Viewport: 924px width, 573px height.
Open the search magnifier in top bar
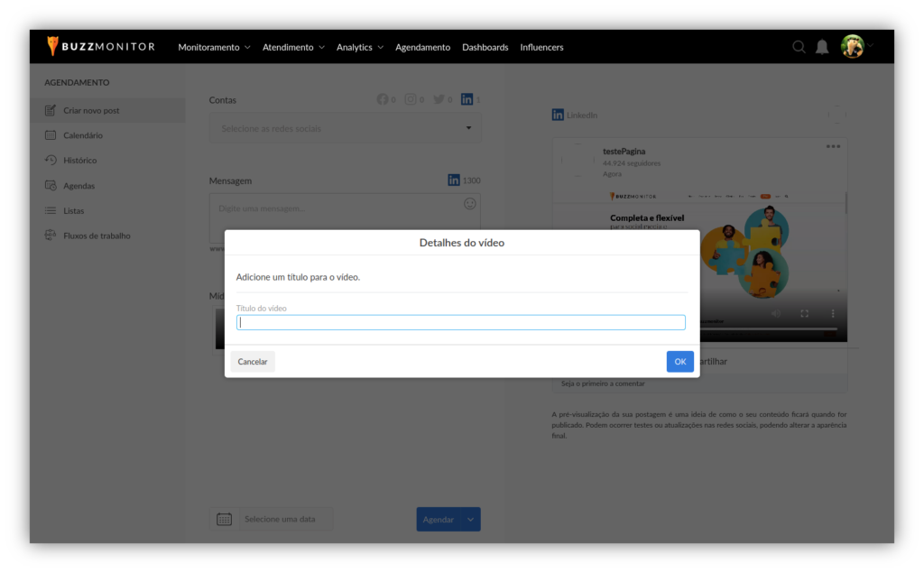click(x=799, y=47)
